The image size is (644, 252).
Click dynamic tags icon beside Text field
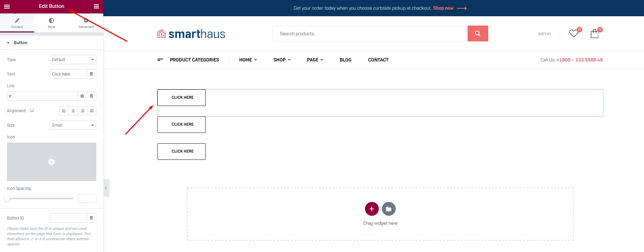[92, 74]
